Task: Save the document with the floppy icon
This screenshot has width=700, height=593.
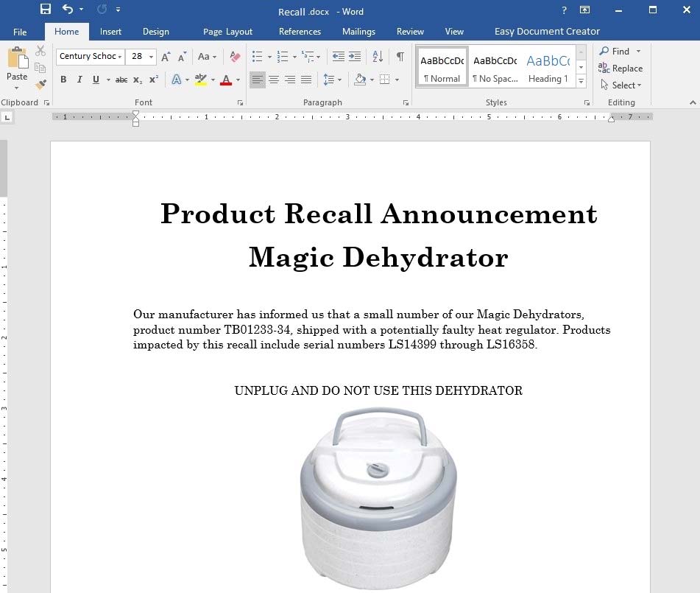Action: pyautogui.click(x=45, y=9)
